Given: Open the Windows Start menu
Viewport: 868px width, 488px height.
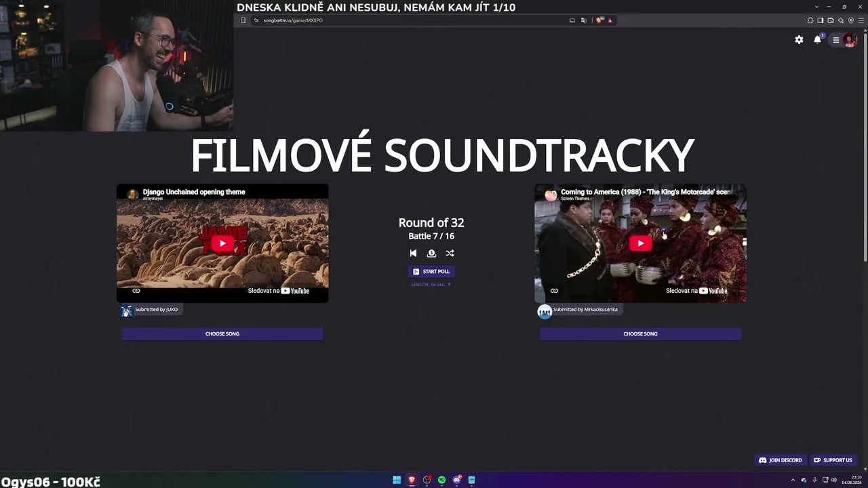Looking at the screenshot, I should [x=397, y=480].
